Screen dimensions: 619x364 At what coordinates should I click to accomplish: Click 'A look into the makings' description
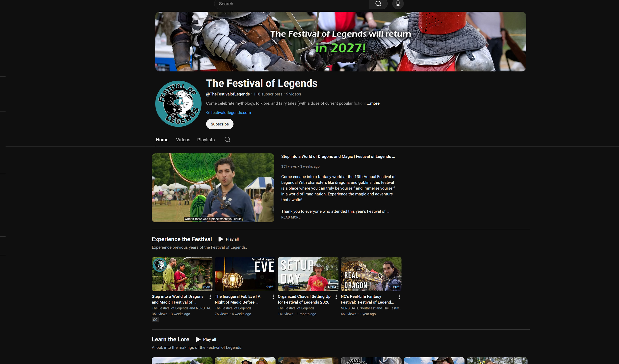tap(197, 347)
